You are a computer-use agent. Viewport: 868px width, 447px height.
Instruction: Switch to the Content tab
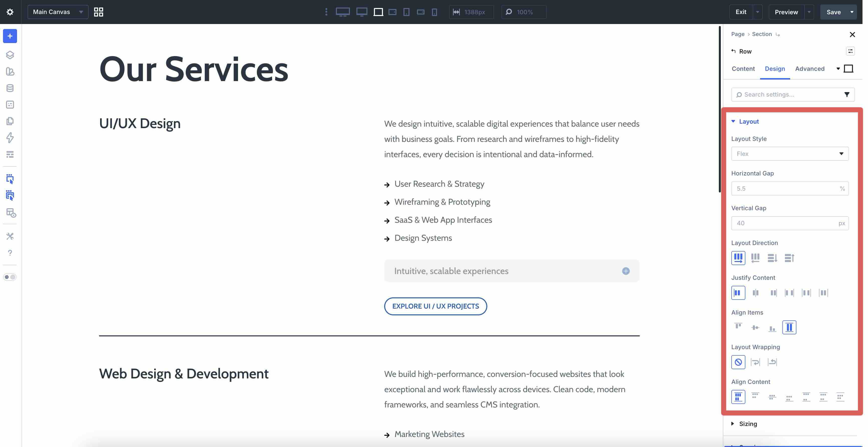point(743,68)
